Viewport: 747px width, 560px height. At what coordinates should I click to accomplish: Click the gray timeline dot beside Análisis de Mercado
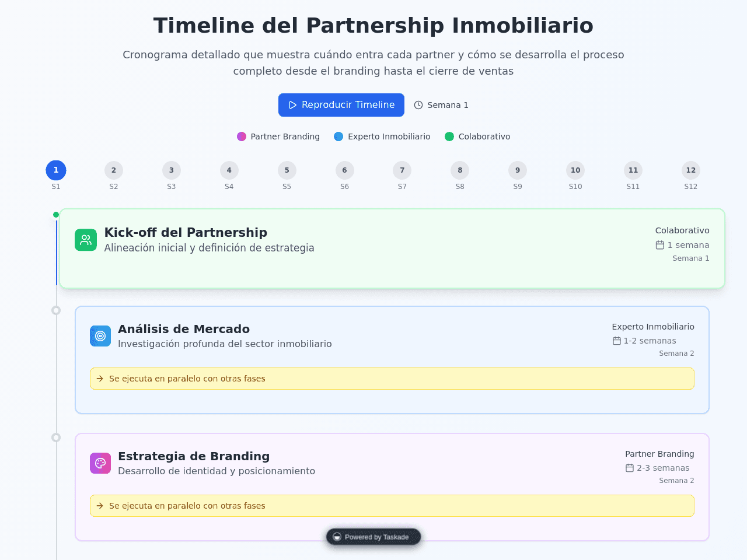pos(56,310)
